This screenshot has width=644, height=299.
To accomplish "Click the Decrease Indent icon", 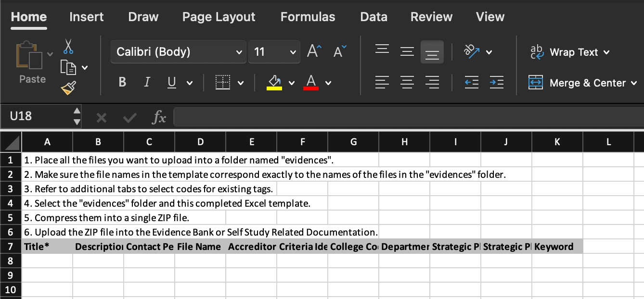I will coord(471,83).
